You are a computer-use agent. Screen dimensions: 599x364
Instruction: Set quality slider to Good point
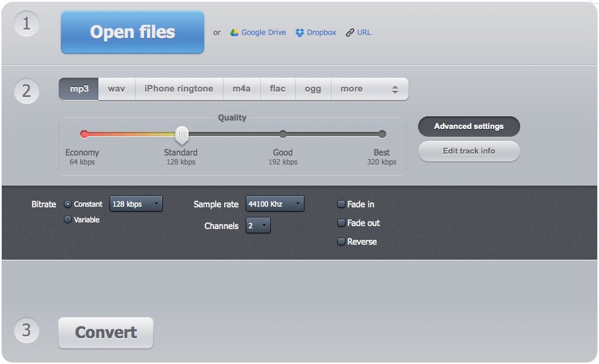coord(283,134)
